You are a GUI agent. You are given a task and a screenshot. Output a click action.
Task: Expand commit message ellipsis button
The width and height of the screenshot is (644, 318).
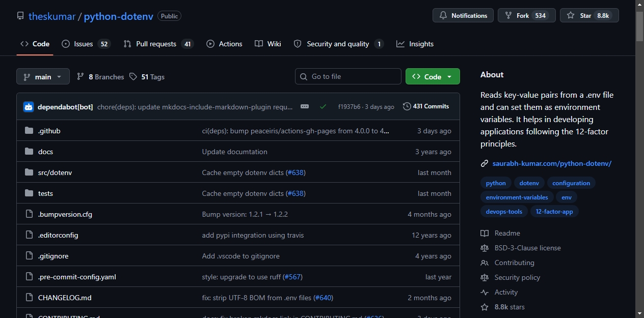(305, 106)
